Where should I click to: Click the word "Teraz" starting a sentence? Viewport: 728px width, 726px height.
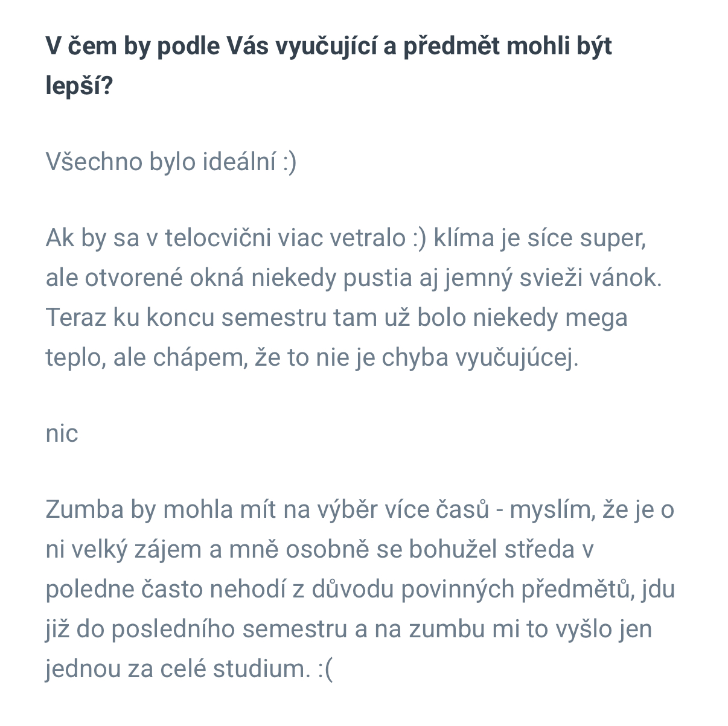(75, 318)
